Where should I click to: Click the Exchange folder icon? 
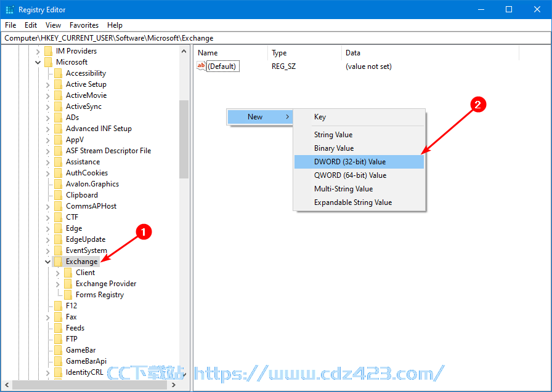pos(59,262)
